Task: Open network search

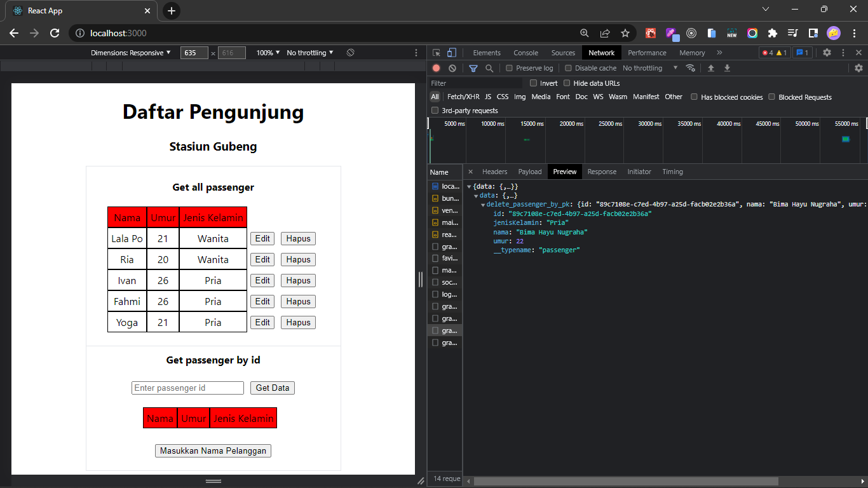Action: pyautogui.click(x=488, y=68)
